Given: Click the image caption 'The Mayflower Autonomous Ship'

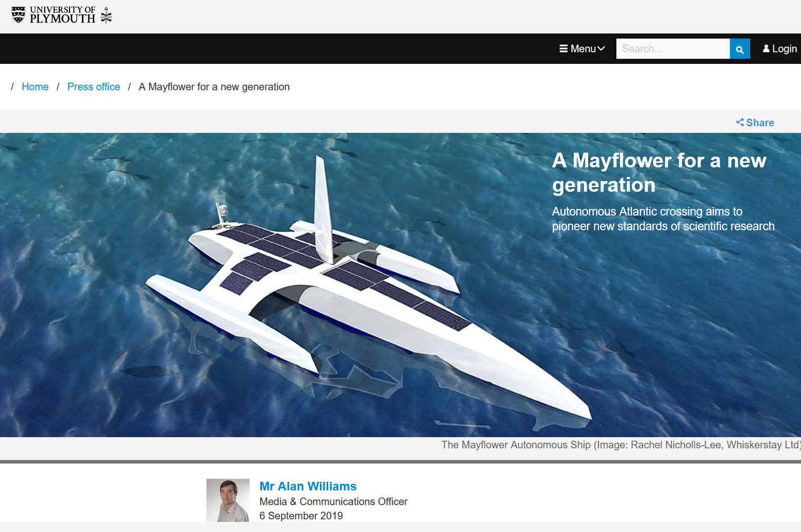Looking at the screenshot, I should point(516,445).
